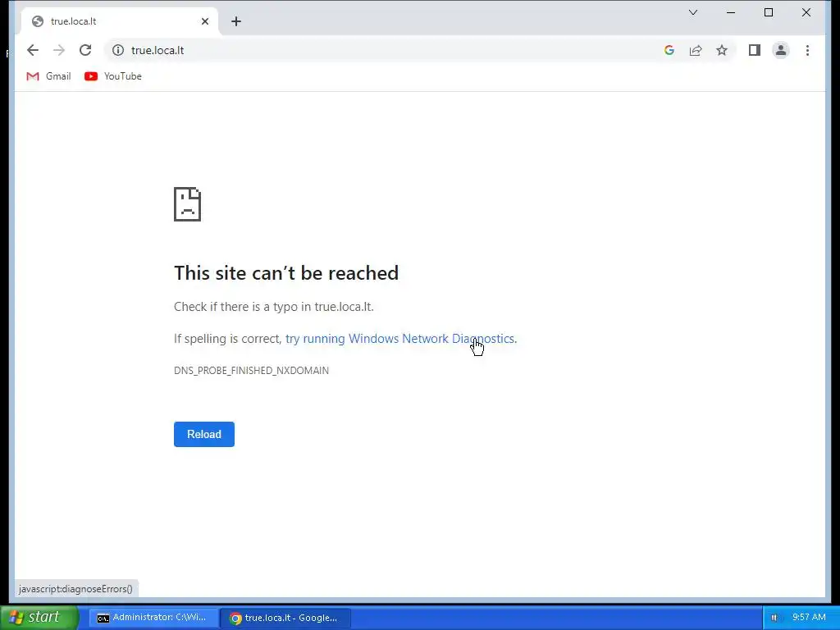Viewport: 840px width, 630px height.
Task: Click the address bar URL field
Action: click(386, 50)
